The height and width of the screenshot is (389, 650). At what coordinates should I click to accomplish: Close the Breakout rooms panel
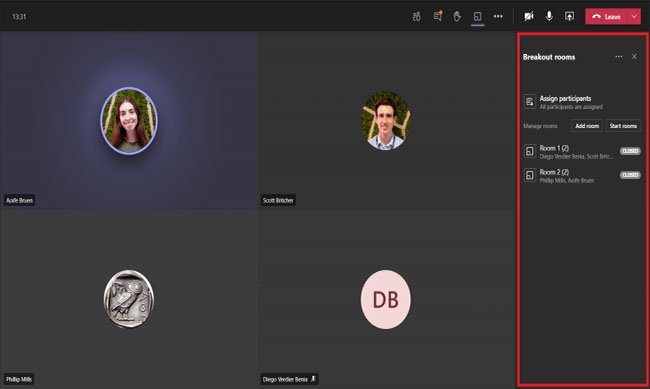coord(634,56)
